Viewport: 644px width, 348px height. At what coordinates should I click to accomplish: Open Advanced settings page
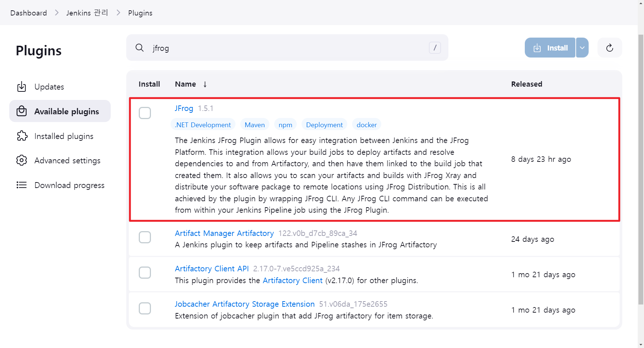[60, 160]
